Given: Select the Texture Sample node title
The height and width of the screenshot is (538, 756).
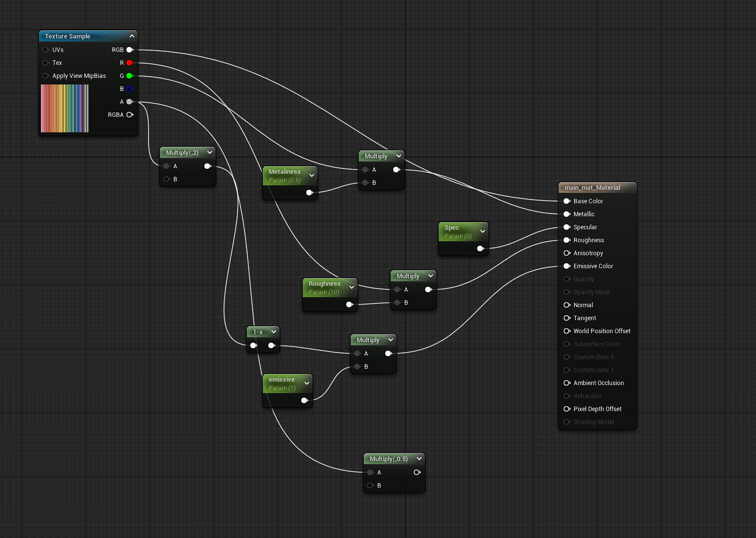Looking at the screenshot, I should (x=67, y=36).
